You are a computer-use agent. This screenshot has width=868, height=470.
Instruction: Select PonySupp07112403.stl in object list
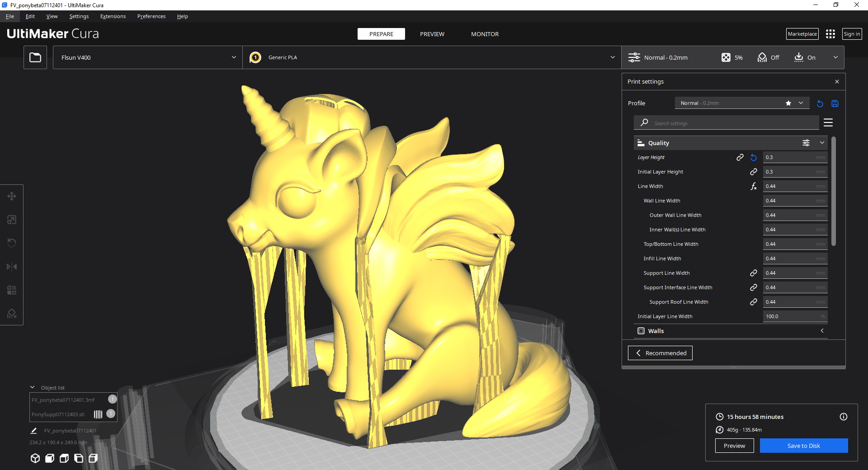tap(59, 414)
